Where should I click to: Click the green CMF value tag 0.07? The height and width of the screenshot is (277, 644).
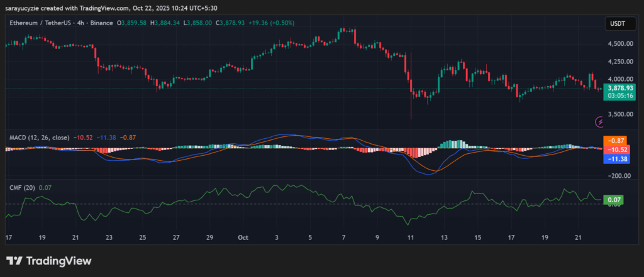[613, 200]
